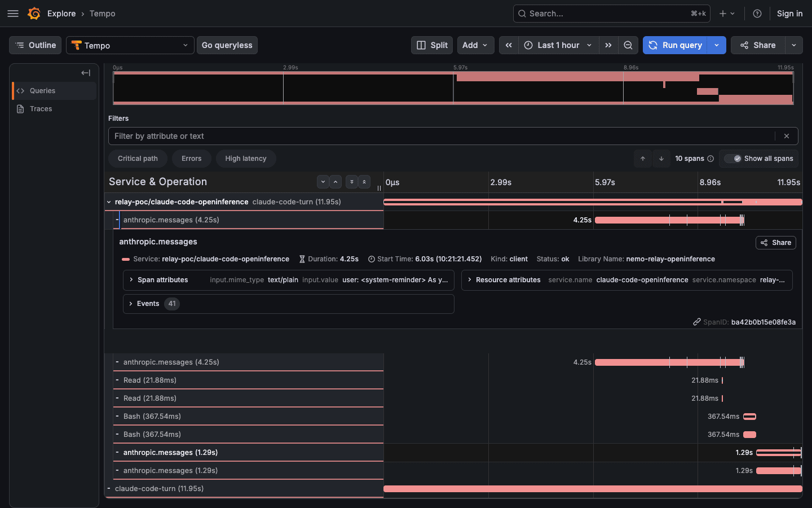This screenshot has height=508, width=812.
Task: Collapse the relay-poc/claude-code-openinference root span
Action: click(109, 202)
